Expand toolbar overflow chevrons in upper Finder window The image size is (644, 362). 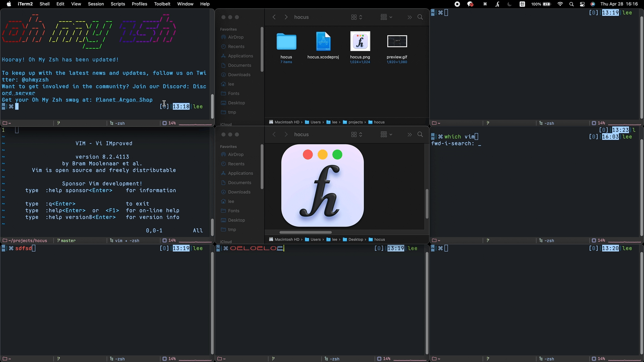point(410,17)
